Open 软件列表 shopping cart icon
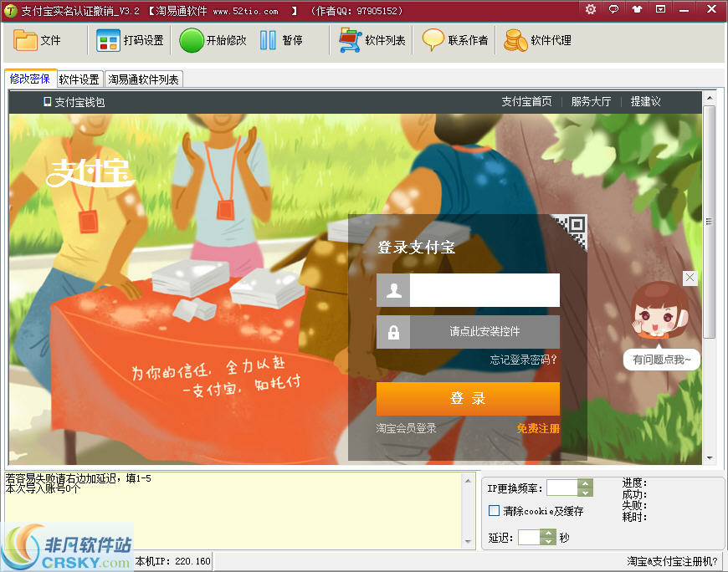Screen dimensions: 728x572 (350, 40)
